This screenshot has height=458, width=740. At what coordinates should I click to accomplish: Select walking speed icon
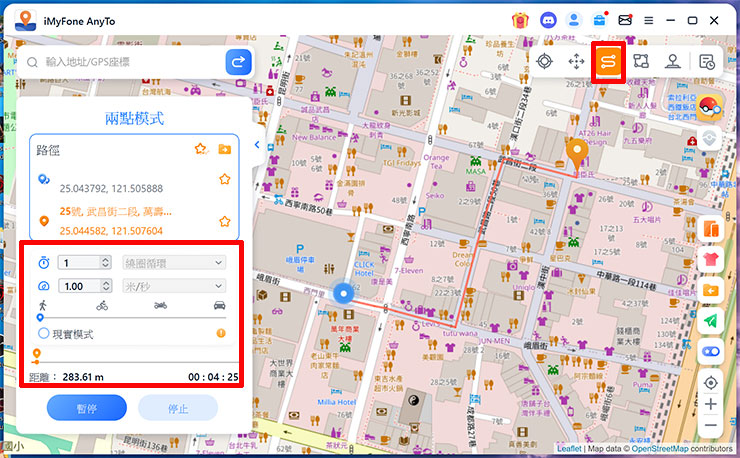click(43, 305)
